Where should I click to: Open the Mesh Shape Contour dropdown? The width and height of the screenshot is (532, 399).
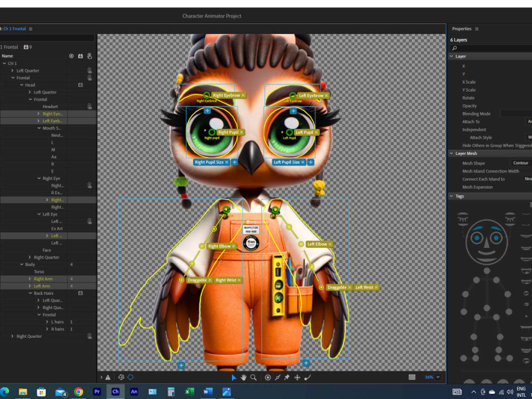point(520,163)
